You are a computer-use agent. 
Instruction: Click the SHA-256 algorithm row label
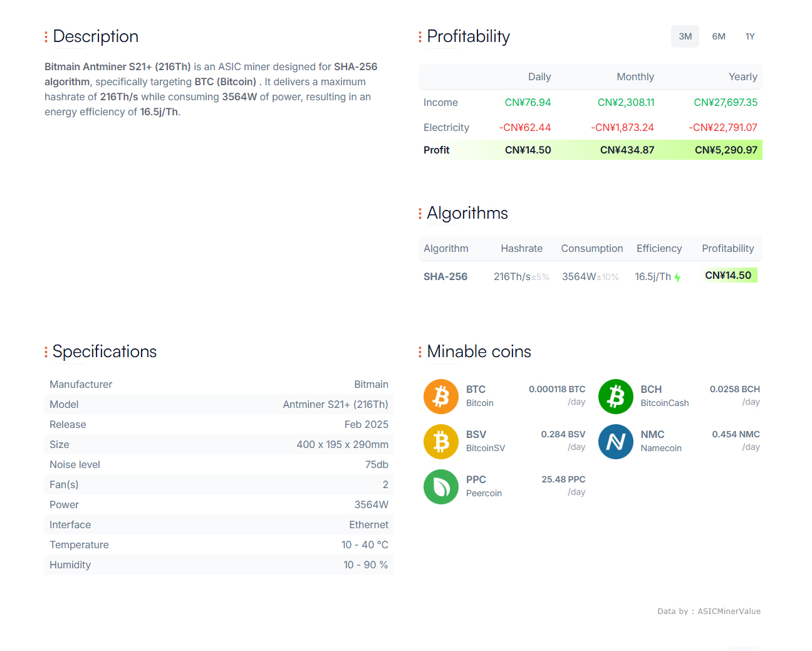(x=445, y=276)
